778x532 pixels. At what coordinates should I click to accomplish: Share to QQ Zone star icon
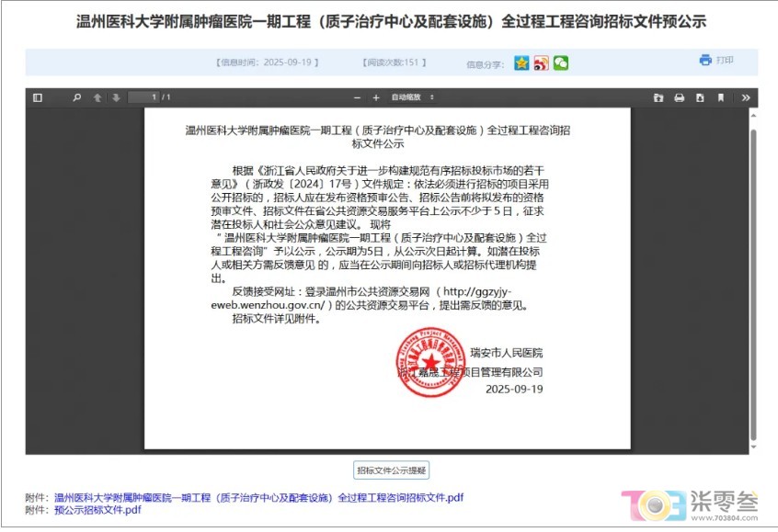pos(521,62)
